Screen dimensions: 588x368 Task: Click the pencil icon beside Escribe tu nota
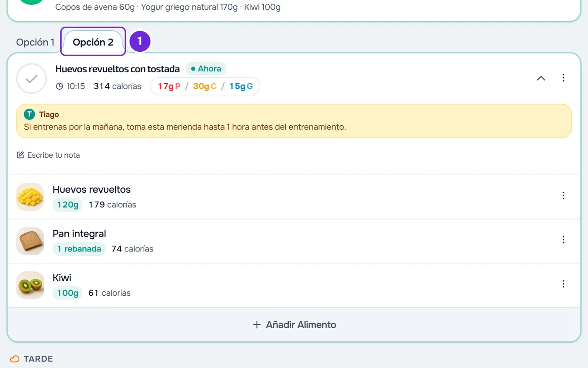click(20, 155)
